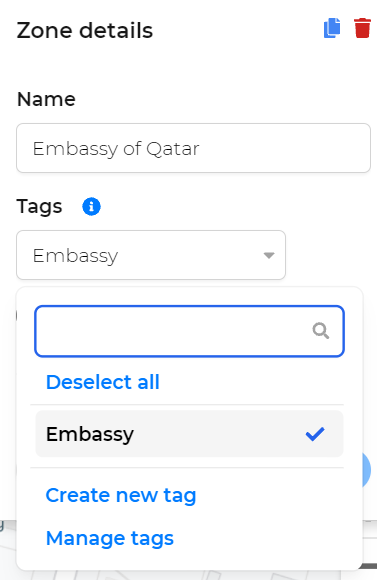Click the partially hidden blue round button
Viewport: 377px width, 580px height.
point(367,470)
